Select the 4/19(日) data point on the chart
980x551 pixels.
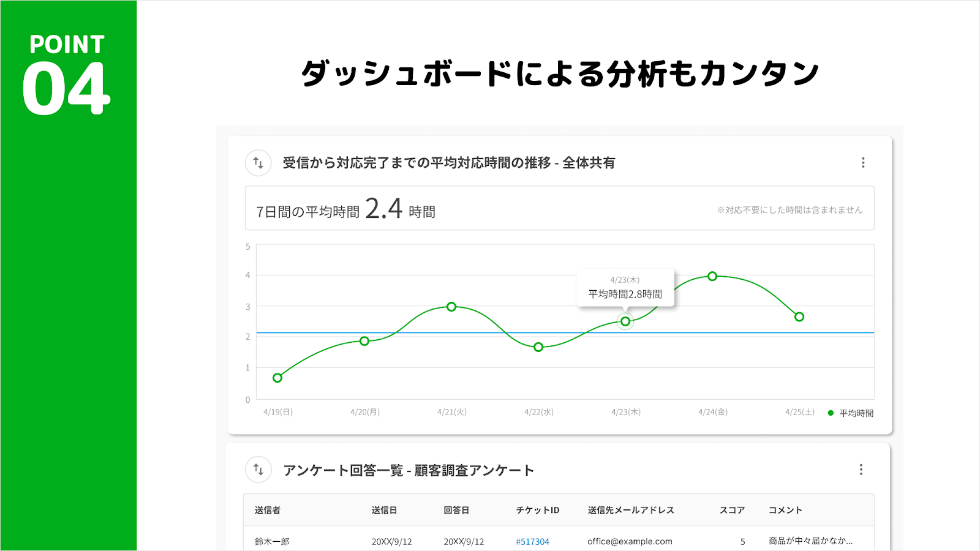pyautogui.click(x=277, y=378)
